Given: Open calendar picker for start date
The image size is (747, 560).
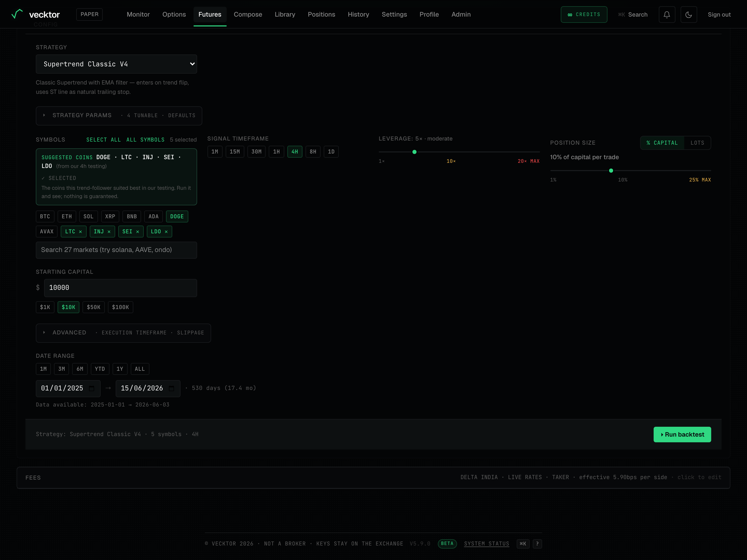Looking at the screenshot, I should pos(92,389).
